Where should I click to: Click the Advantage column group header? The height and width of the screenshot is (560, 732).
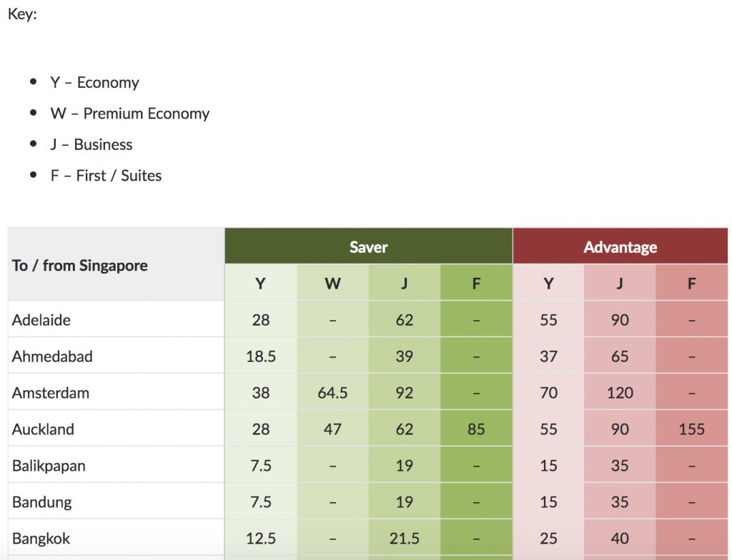click(x=620, y=247)
